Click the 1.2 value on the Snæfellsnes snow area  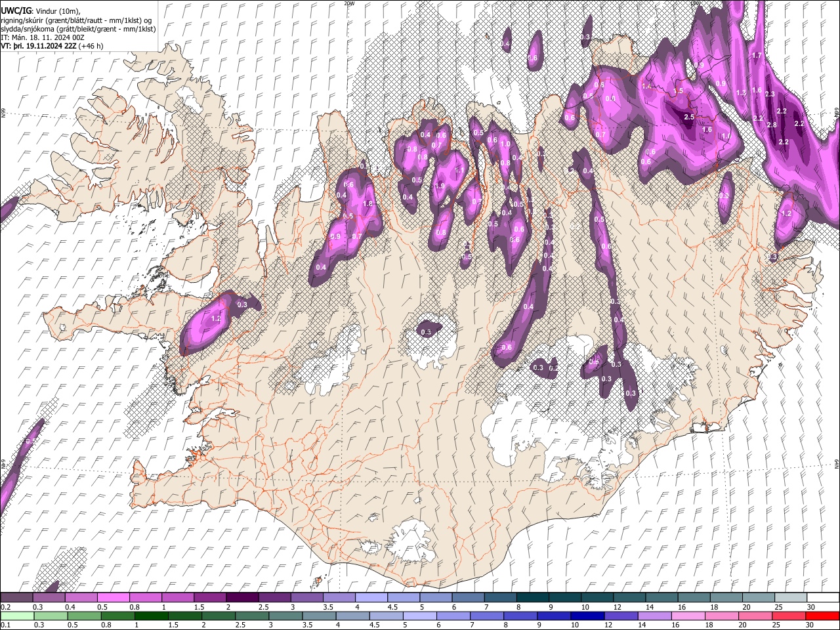pyautogui.click(x=217, y=318)
